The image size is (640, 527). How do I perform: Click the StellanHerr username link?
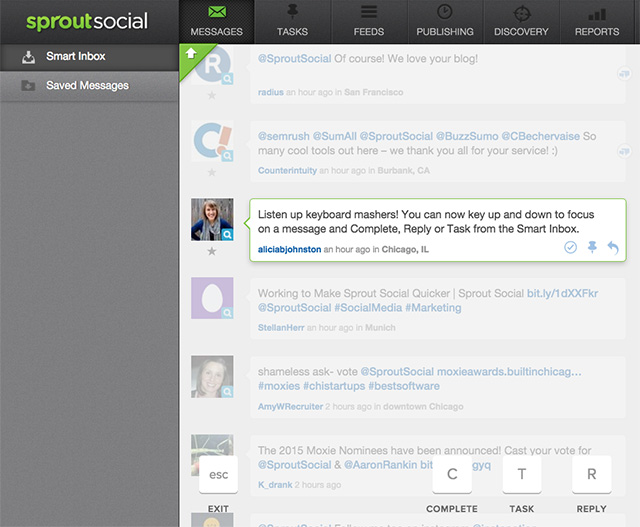coord(281,328)
